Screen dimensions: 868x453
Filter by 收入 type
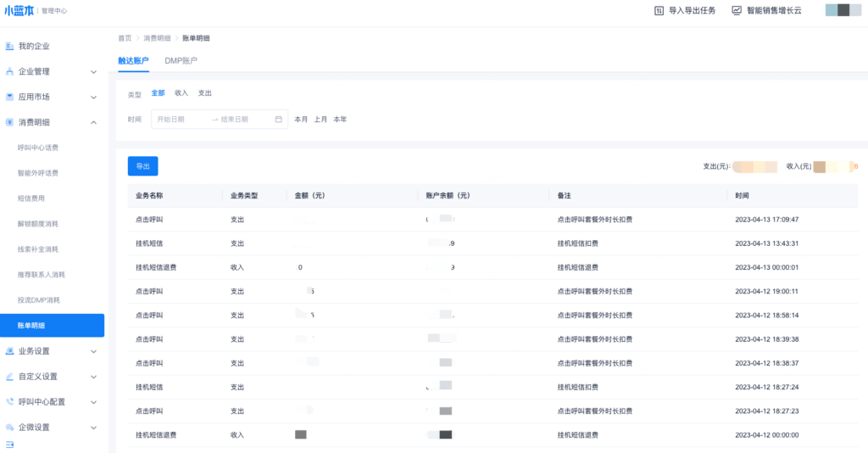tap(181, 93)
